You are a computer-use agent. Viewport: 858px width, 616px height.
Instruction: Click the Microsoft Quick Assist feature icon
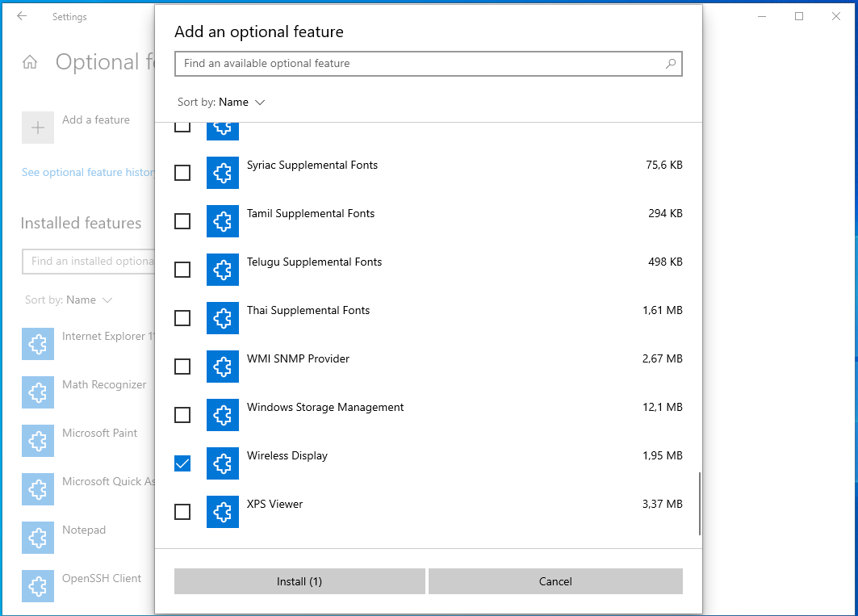[x=38, y=489]
